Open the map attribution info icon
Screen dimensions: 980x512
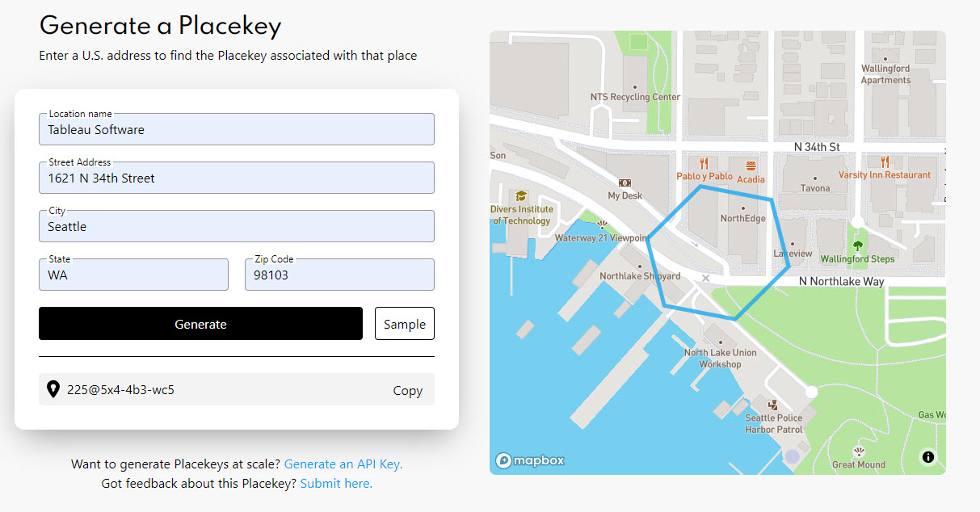[x=927, y=456]
